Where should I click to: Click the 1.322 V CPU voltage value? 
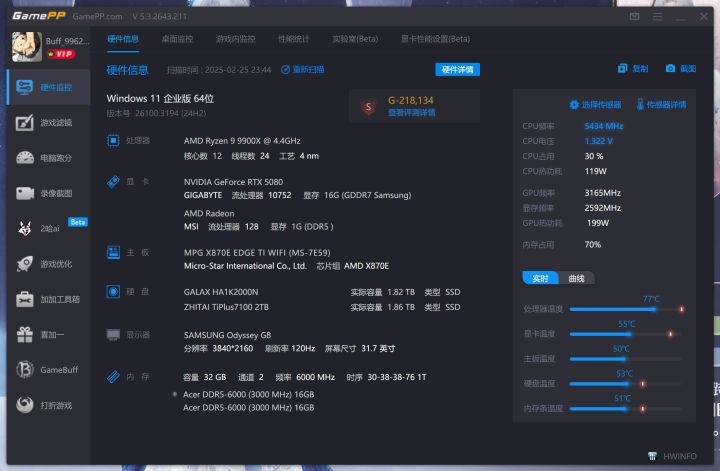click(x=598, y=141)
